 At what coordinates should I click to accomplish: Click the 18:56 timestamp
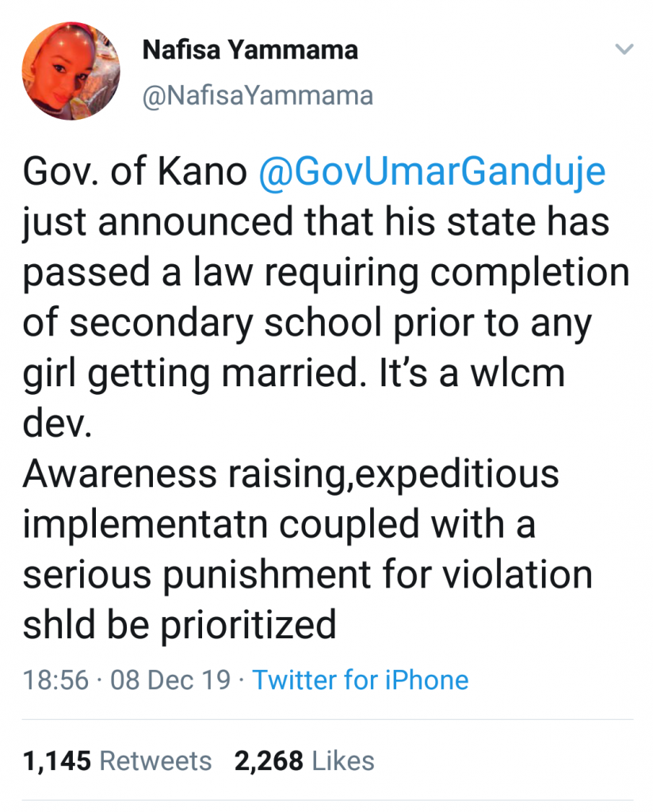[x=55, y=680]
